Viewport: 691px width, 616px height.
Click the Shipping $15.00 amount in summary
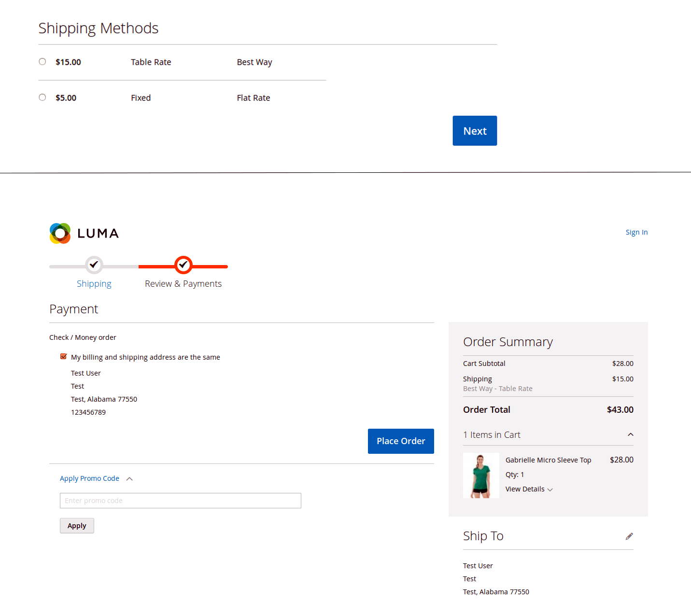[x=623, y=379]
